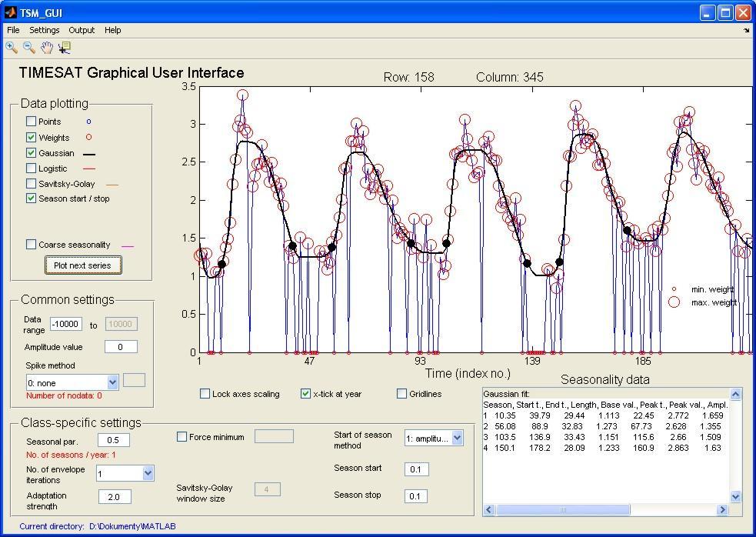The width and height of the screenshot is (756, 537).
Task: Click Seasonality data scroll left arrow
Action: tap(489, 509)
